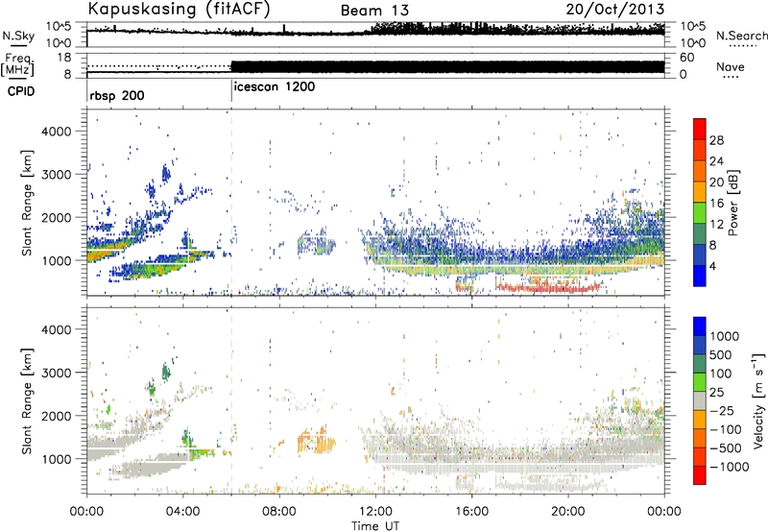Select the "16" label on Power colorbar
Screen dimensions: 768x532
pos(716,204)
